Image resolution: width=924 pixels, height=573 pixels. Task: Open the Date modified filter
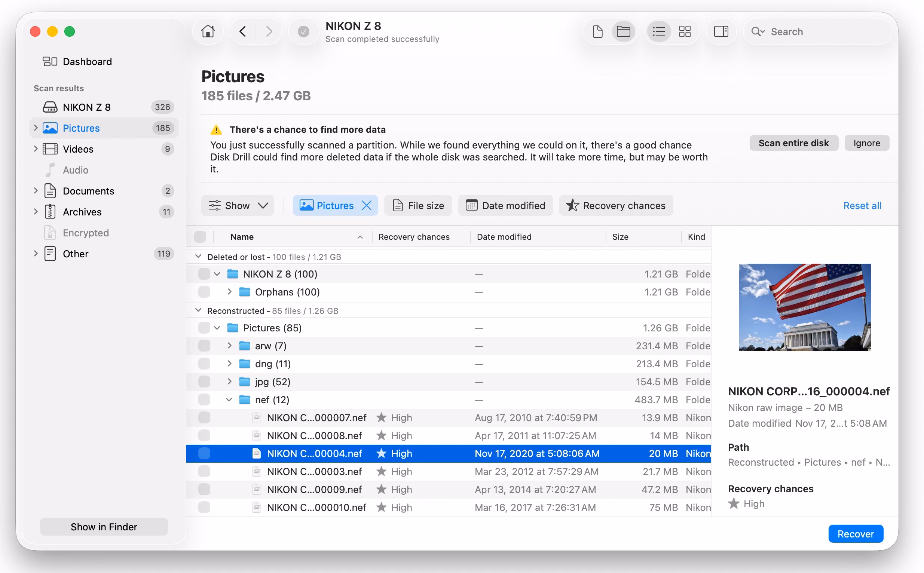click(x=506, y=205)
